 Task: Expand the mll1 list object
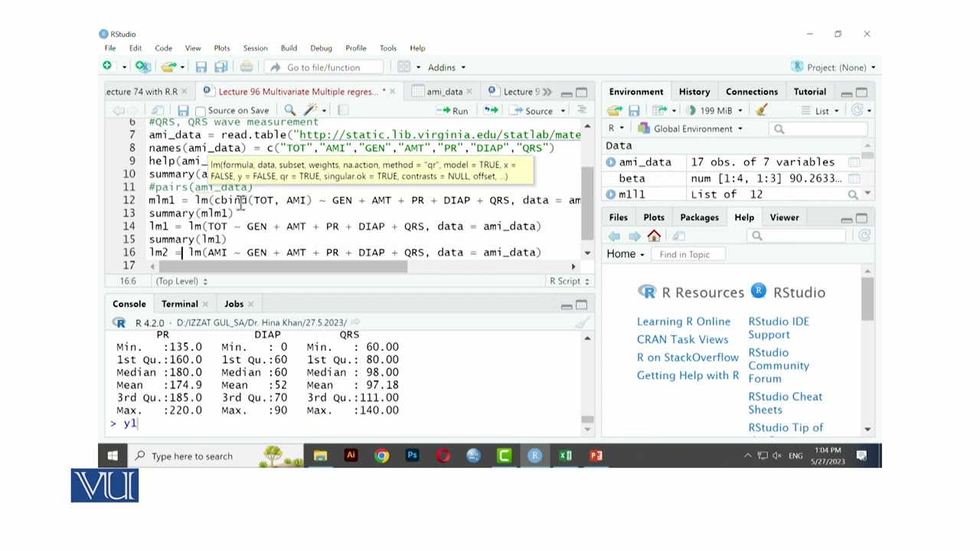point(611,194)
